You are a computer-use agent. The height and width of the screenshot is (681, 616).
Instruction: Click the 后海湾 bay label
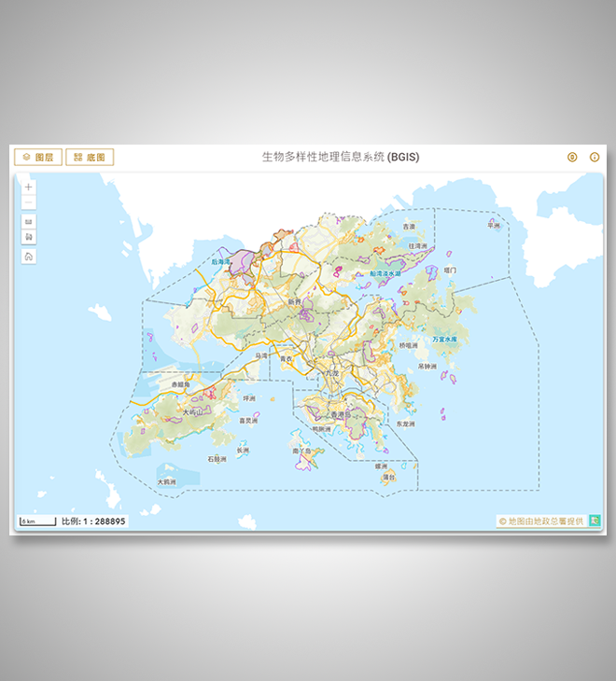coord(220,263)
